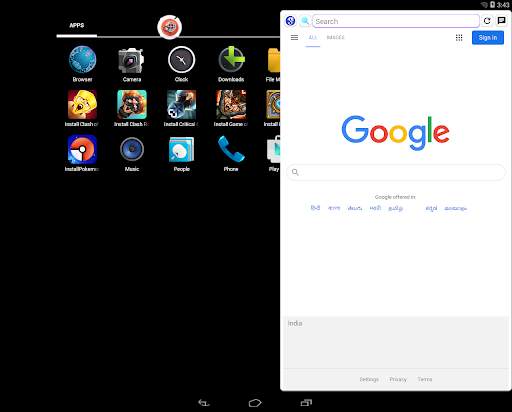This screenshot has width=512, height=412.
Task: Open the Google apps grid
Action: point(459,38)
